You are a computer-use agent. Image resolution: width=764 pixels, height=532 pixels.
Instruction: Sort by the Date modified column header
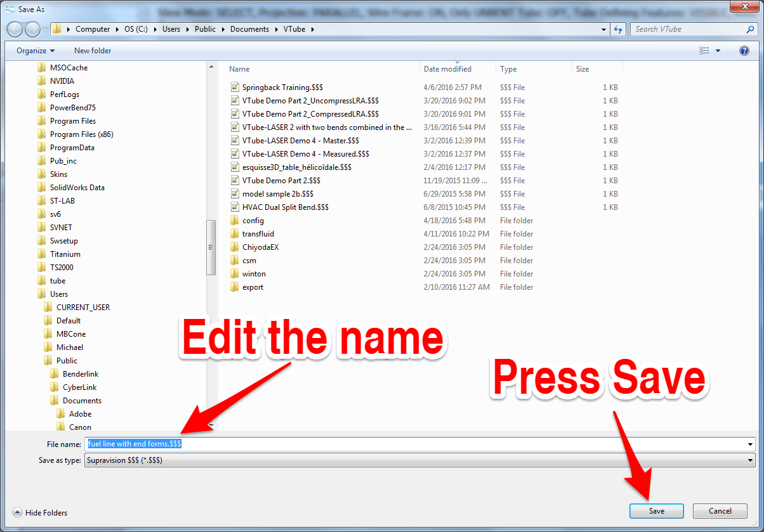coord(447,69)
